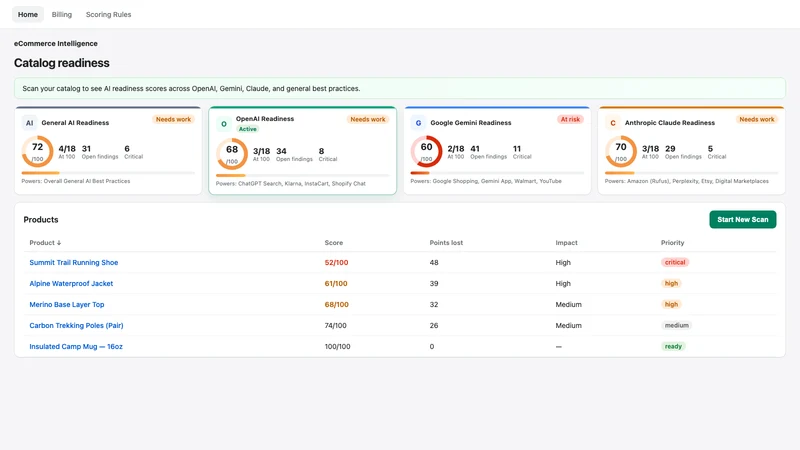
Task: Open the Scoring Rules tab
Action: [108, 14]
